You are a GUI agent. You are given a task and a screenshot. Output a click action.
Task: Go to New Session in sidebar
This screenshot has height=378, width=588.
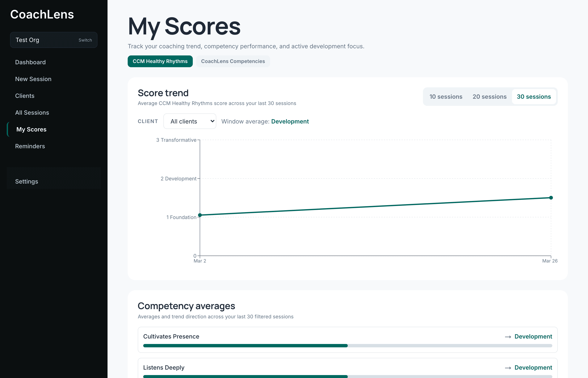(33, 79)
